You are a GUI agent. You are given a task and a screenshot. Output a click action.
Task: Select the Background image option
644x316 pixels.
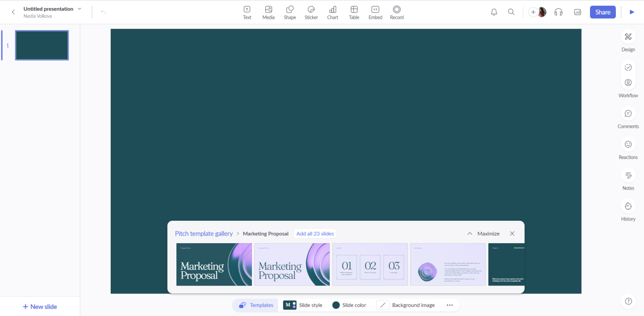pos(406,305)
